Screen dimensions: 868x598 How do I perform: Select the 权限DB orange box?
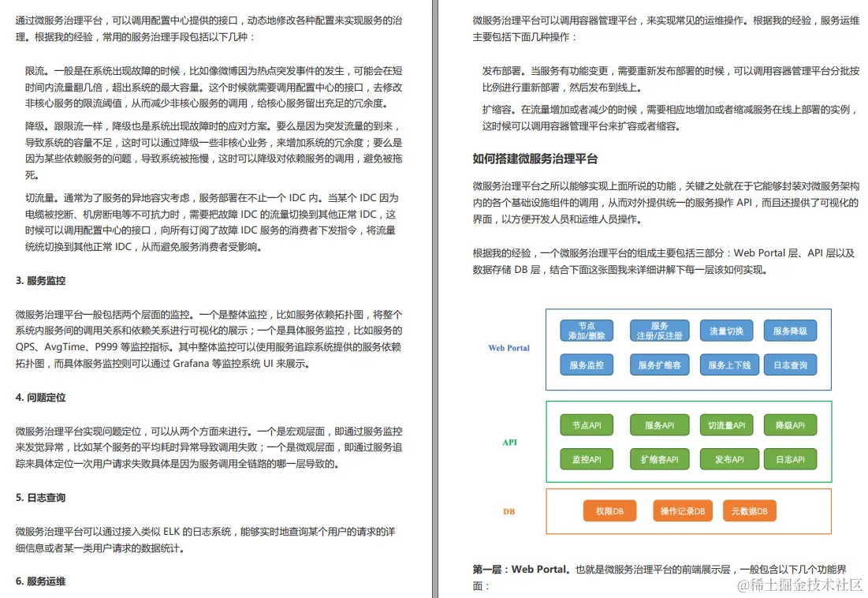click(x=609, y=511)
